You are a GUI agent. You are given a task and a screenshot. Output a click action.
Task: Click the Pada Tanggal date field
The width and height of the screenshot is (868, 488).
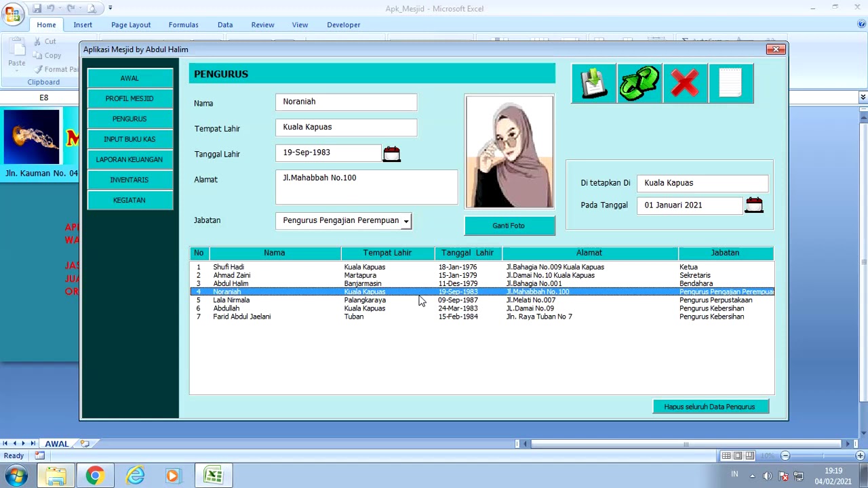tap(690, 205)
